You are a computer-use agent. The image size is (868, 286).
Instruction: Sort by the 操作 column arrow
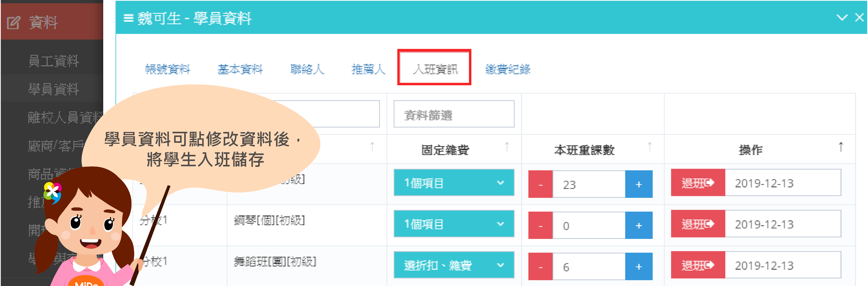pyautogui.click(x=841, y=147)
